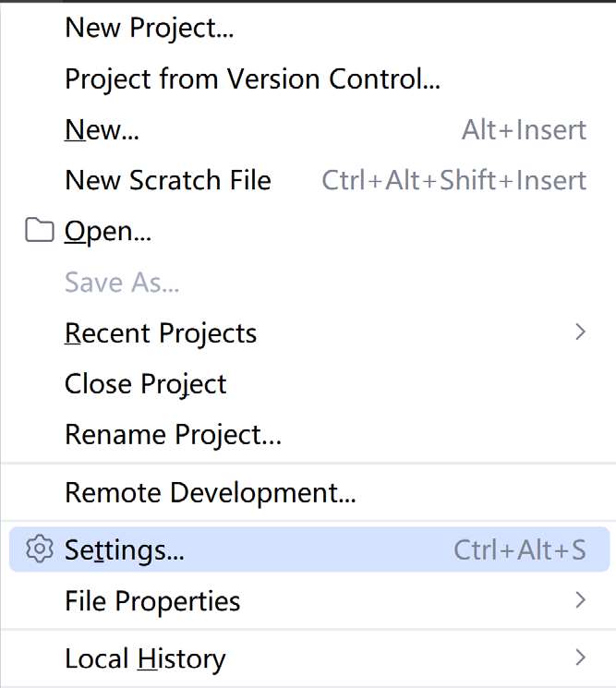This screenshot has height=688, width=616.
Task: Click the gear icon beside Settings
Action: pos(39,549)
